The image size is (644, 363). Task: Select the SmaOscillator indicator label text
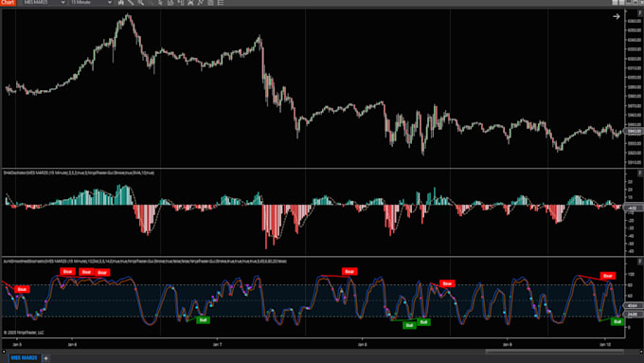[79, 173]
